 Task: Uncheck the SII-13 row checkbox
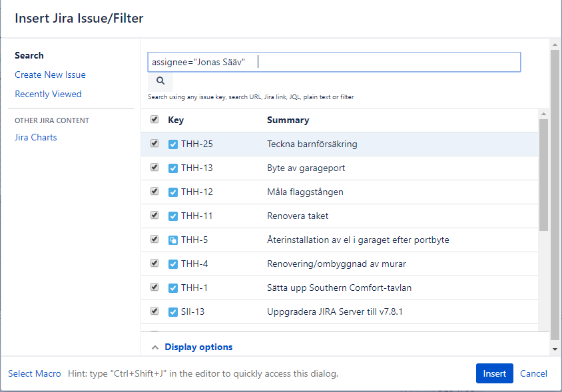click(154, 311)
